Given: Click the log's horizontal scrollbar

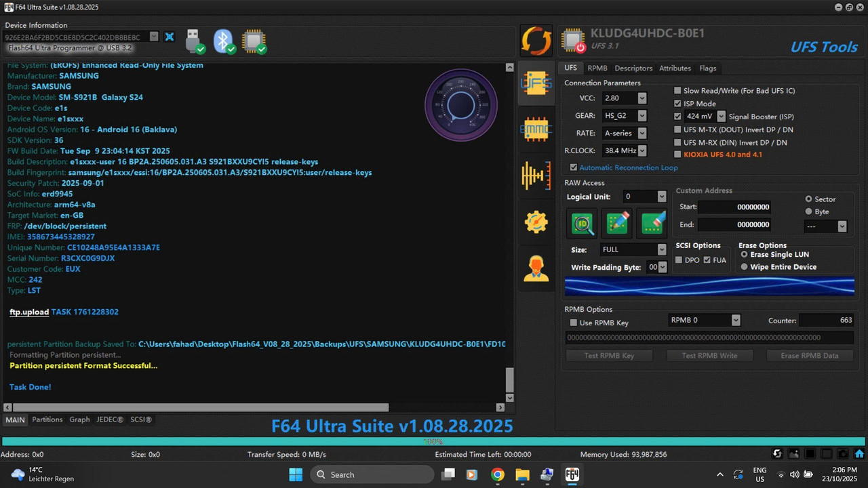Looking at the screenshot, I should tap(200, 408).
